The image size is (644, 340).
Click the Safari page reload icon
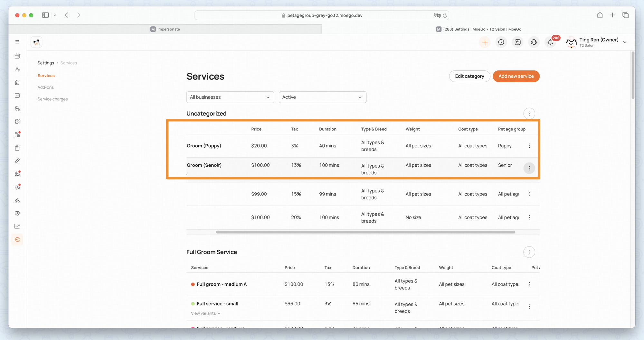point(445,15)
